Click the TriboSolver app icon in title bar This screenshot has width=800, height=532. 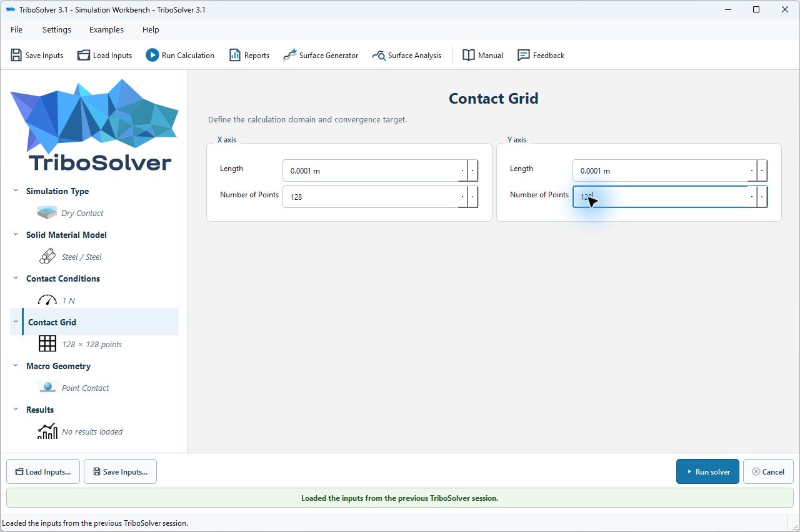point(10,10)
